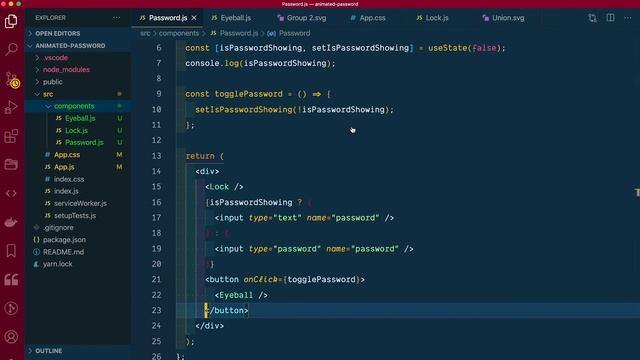
Task: Open Source Control view with pending badge
Action: (12, 80)
